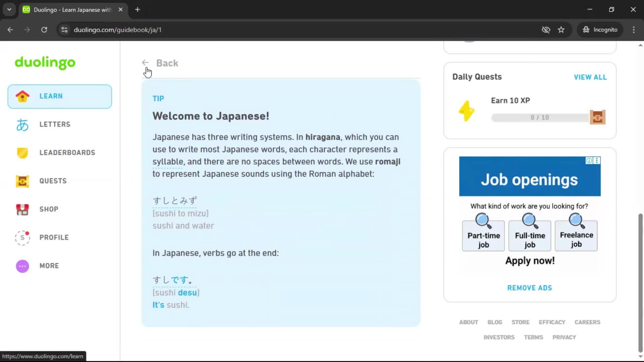Click the Learn house icon

coord(22,96)
